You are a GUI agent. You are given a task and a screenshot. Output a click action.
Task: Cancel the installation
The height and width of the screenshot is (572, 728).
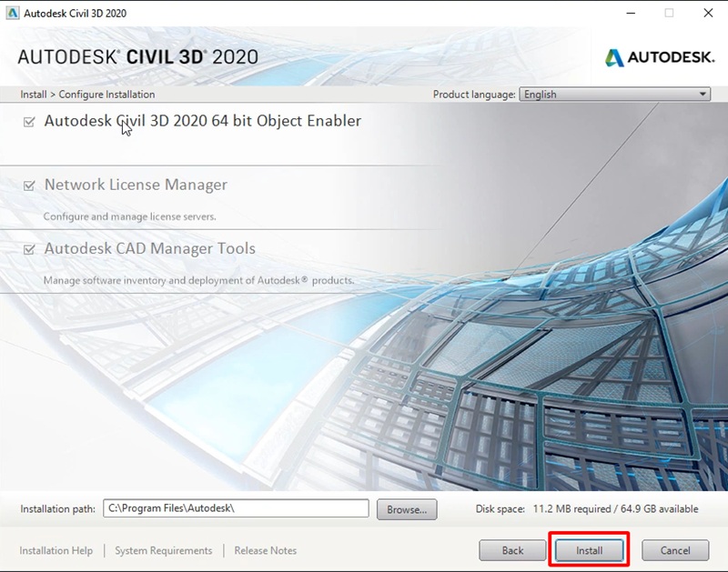coord(674,550)
